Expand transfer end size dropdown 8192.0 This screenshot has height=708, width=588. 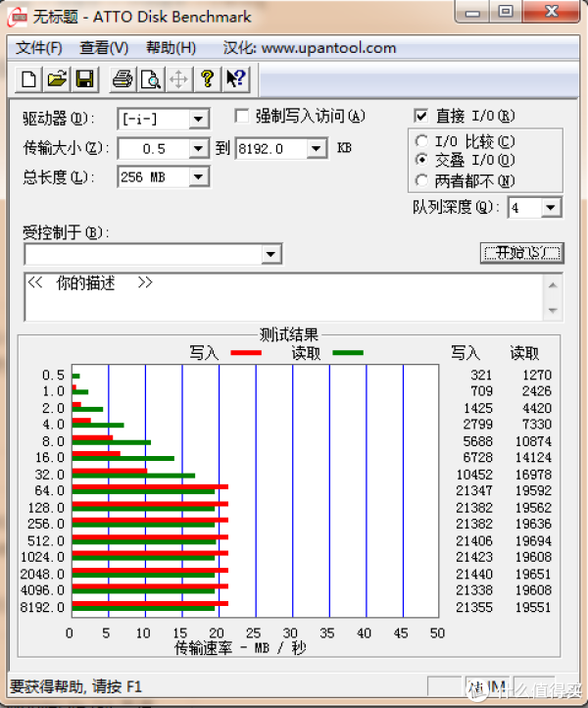317,148
